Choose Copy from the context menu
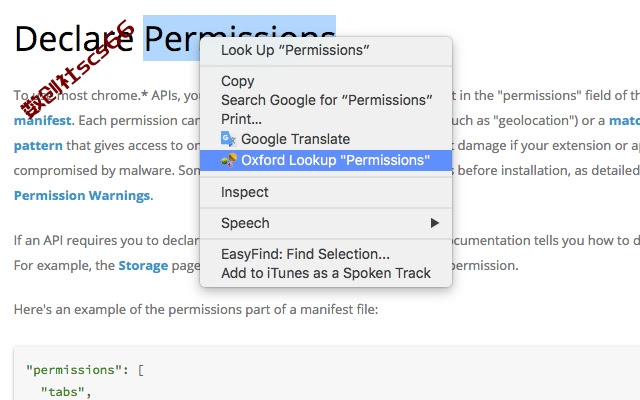 coord(326,81)
